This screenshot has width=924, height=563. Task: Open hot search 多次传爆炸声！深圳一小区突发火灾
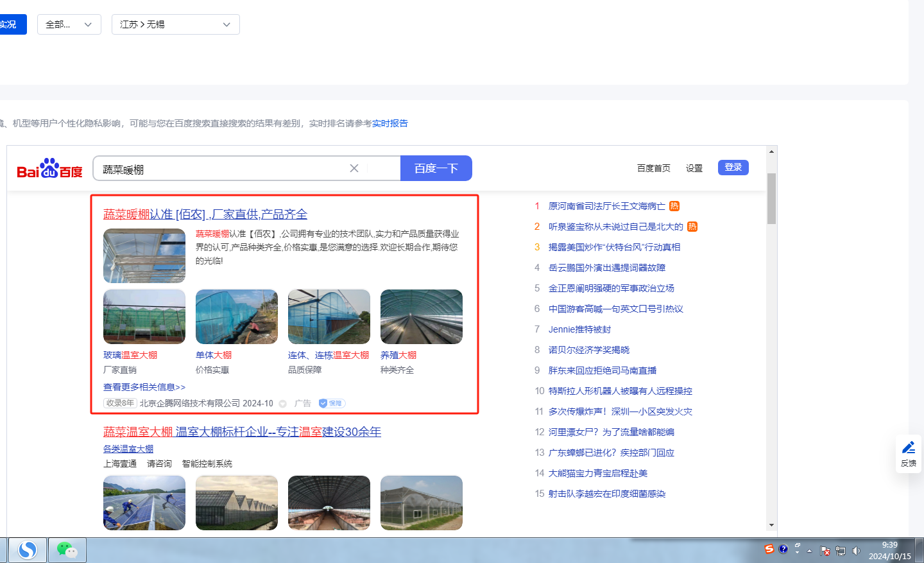click(x=620, y=411)
